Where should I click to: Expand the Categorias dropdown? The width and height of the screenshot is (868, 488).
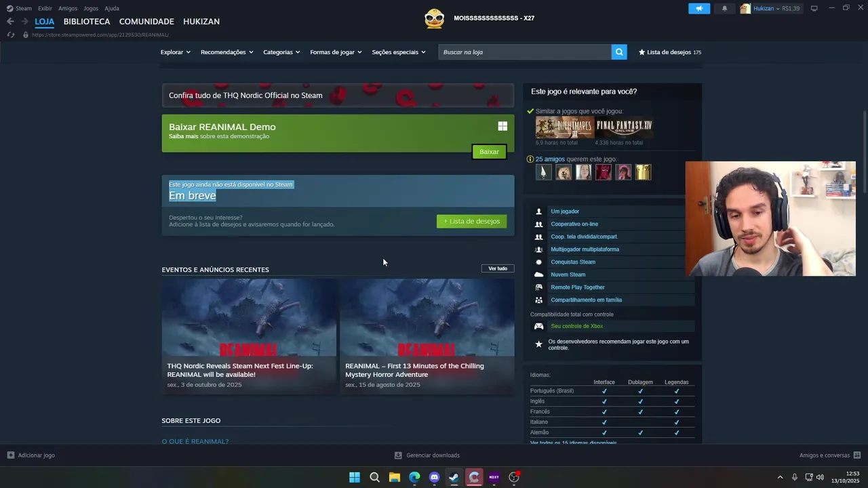(281, 52)
